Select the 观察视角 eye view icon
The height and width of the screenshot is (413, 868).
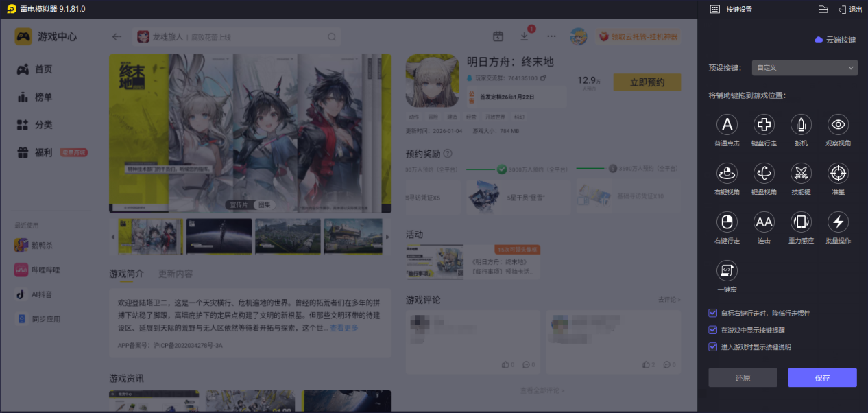[838, 124]
